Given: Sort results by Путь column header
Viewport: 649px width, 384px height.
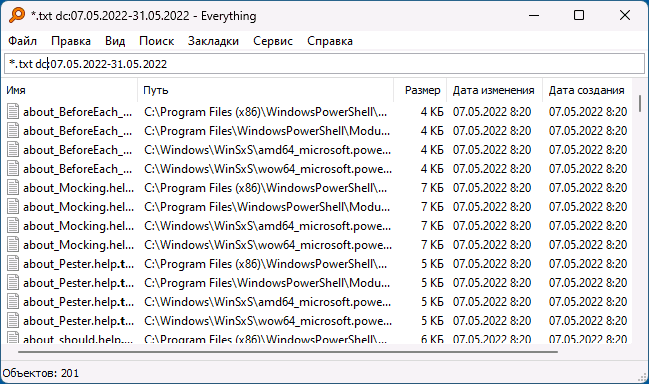Looking at the screenshot, I should [265, 90].
